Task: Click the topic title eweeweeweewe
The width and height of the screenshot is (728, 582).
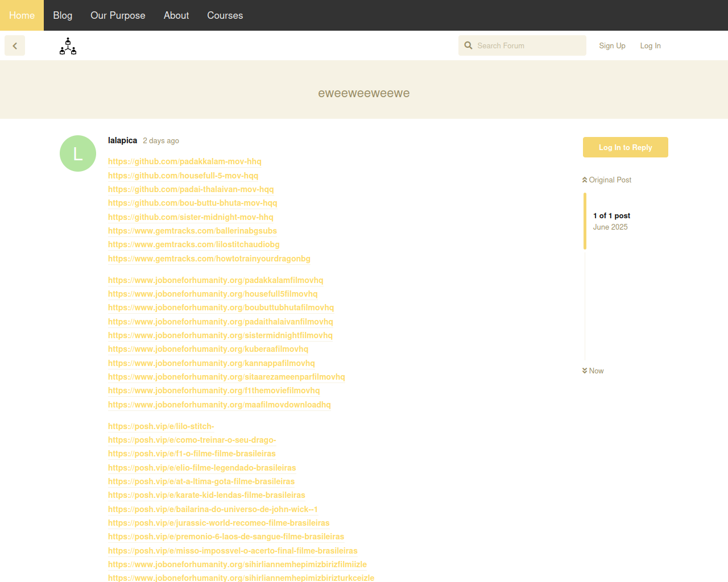Action: coord(364,93)
